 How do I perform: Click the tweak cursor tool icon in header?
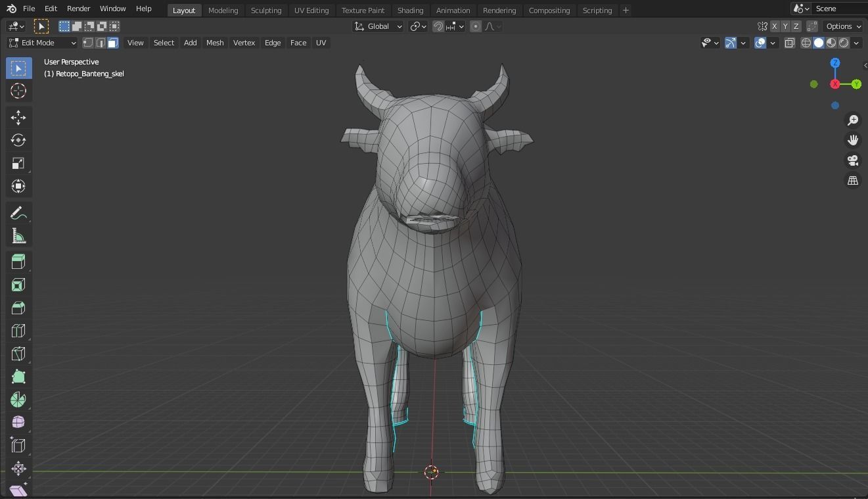41,26
